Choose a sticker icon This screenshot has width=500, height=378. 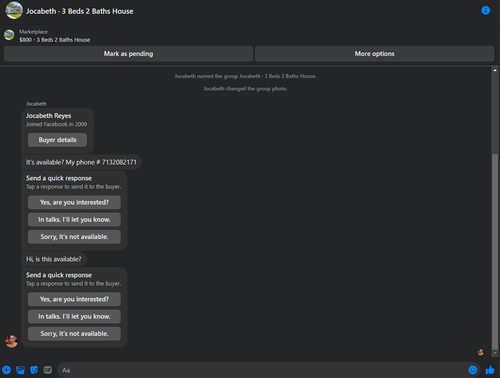[34, 370]
